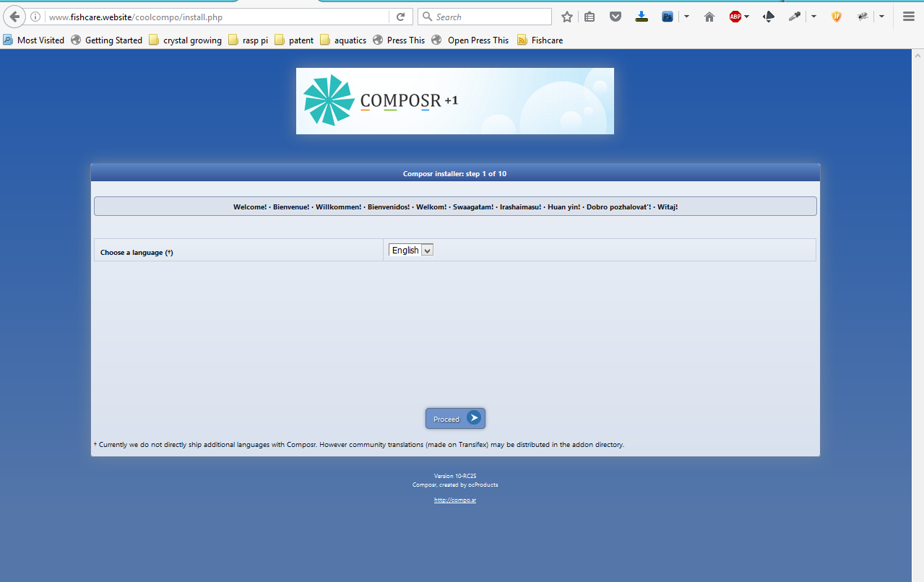Viewport: 924px width, 582px height.
Task: Click the 'Version 10-RC25' text
Action: (x=455, y=476)
